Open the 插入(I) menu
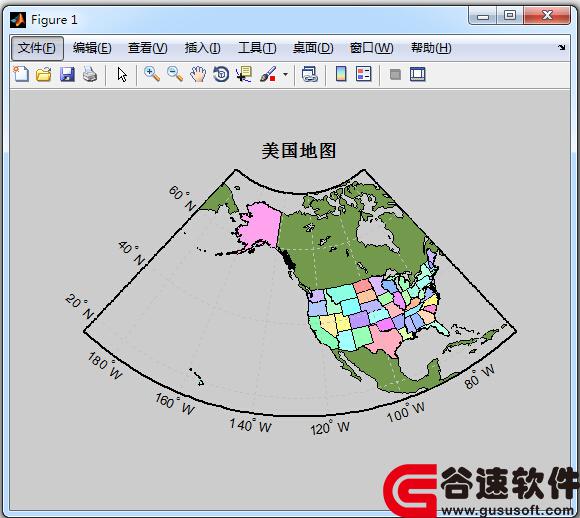580x518 pixels. tap(203, 48)
